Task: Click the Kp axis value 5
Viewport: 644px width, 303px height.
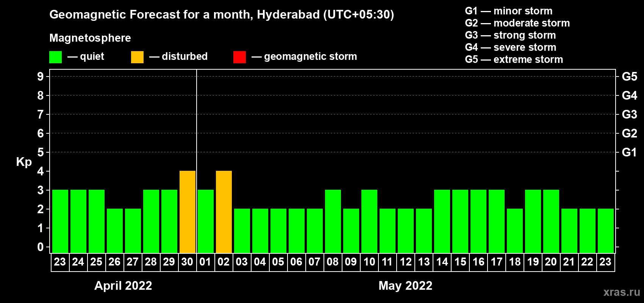Action: click(41, 152)
